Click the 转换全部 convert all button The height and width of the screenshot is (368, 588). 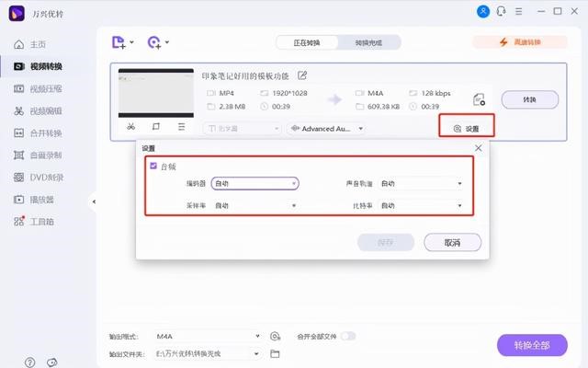[532, 345]
